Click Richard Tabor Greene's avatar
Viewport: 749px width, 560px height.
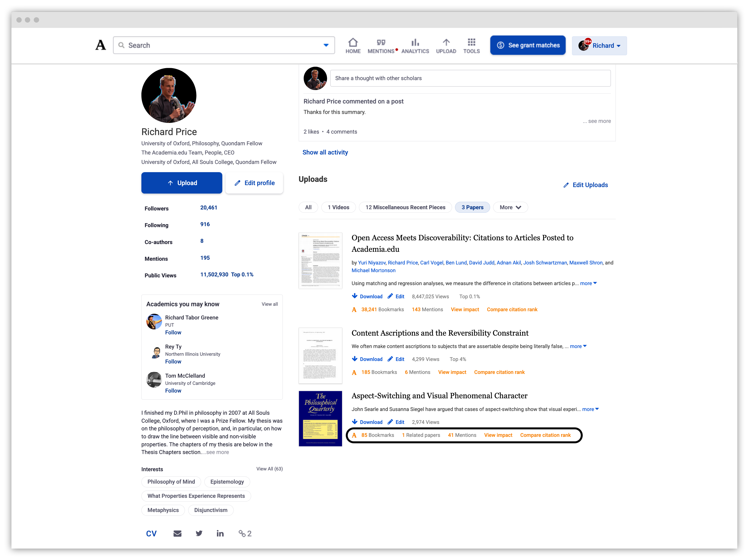tap(154, 321)
